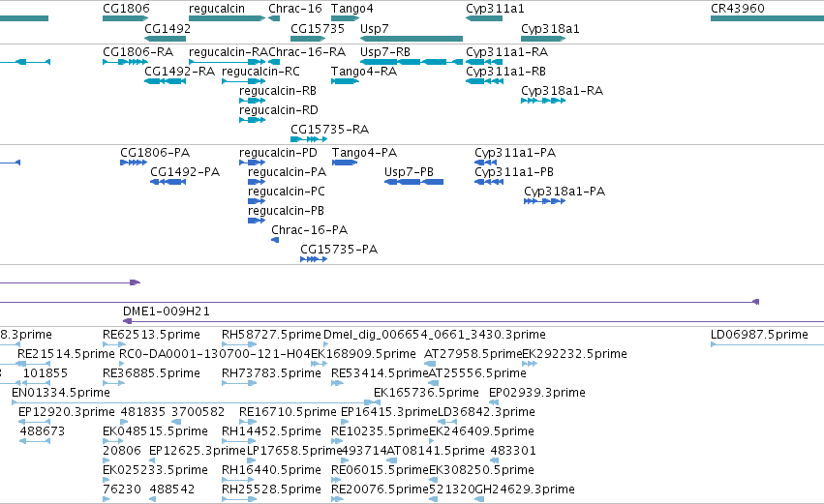Open the Cyp318a1 gene label
The width and height of the screenshot is (824, 504).
[550, 29]
